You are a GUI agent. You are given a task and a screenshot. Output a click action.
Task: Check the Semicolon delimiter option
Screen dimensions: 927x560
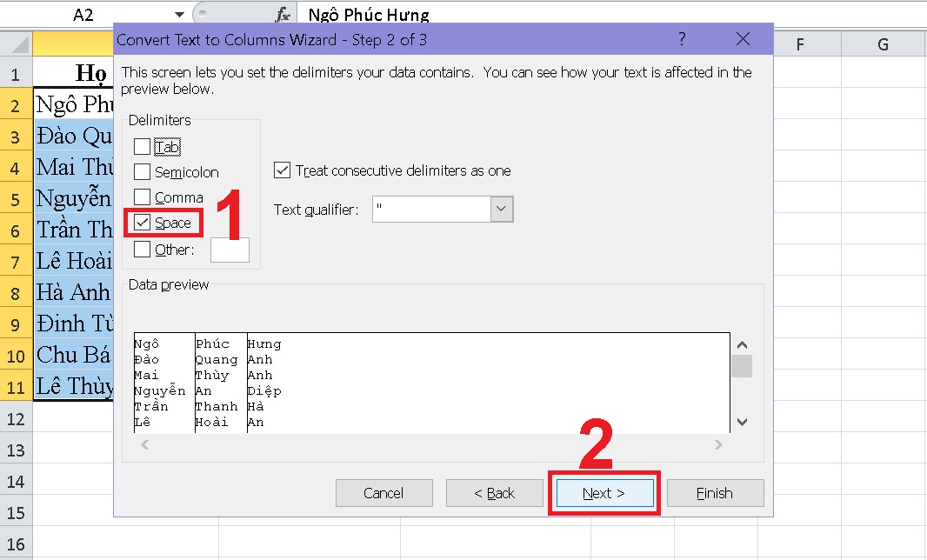pyautogui.click(x=142, y=171)
